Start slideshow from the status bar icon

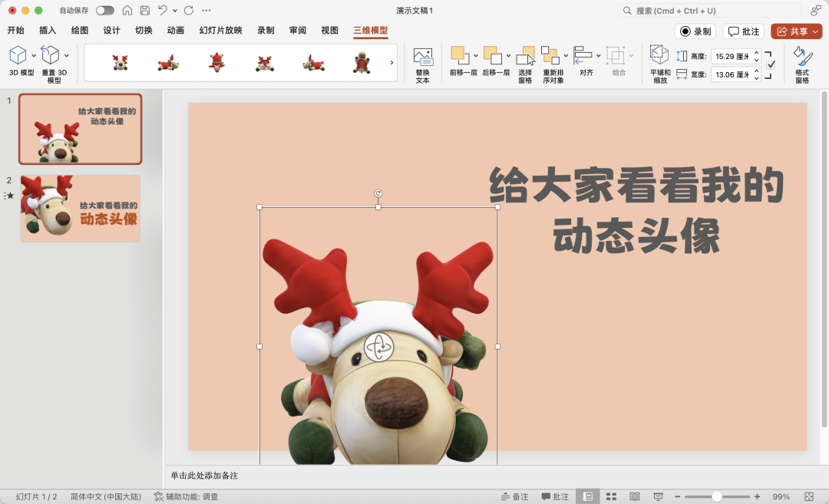(x=659, y=496)
